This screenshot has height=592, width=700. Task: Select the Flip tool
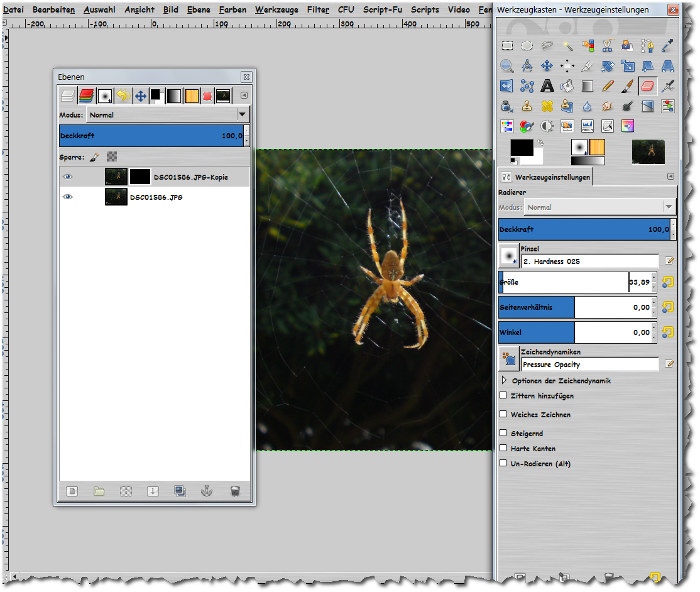507,85
